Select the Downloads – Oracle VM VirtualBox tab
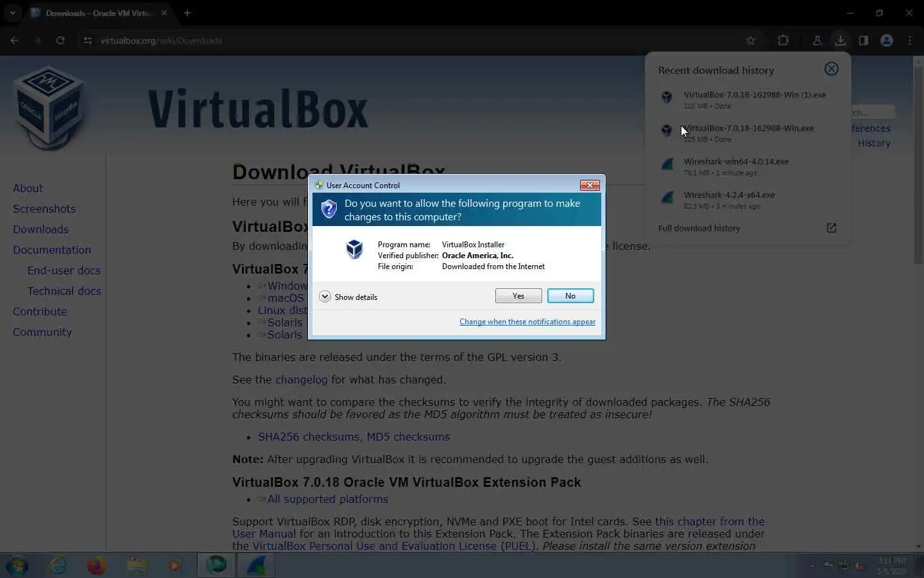This screenshot has width=924, height=578. (98, 13)
